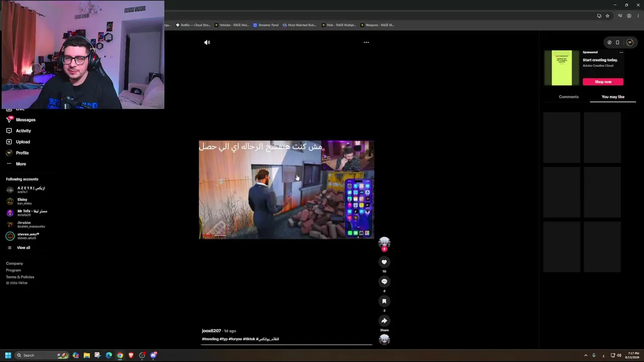Switch to the Comments tab

[x=569, y=97]
